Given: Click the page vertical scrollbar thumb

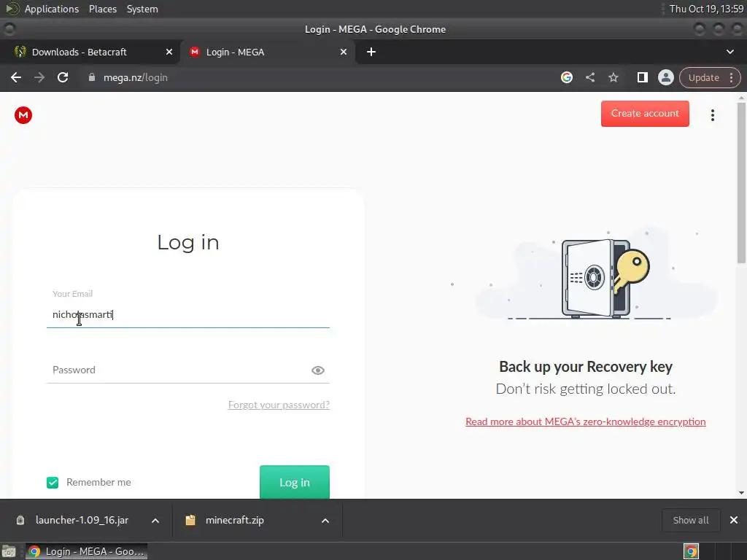Looking at the screenshot, I should coord(741,182).
